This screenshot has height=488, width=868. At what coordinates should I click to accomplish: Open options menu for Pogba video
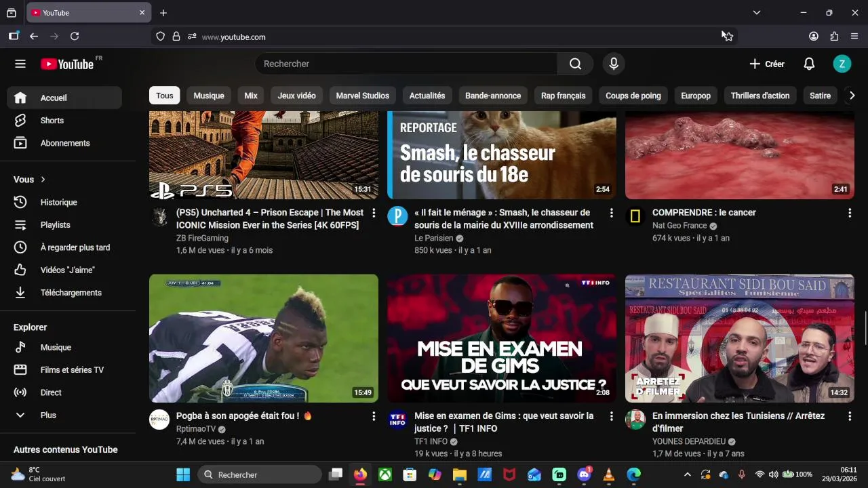pos(374,416)
